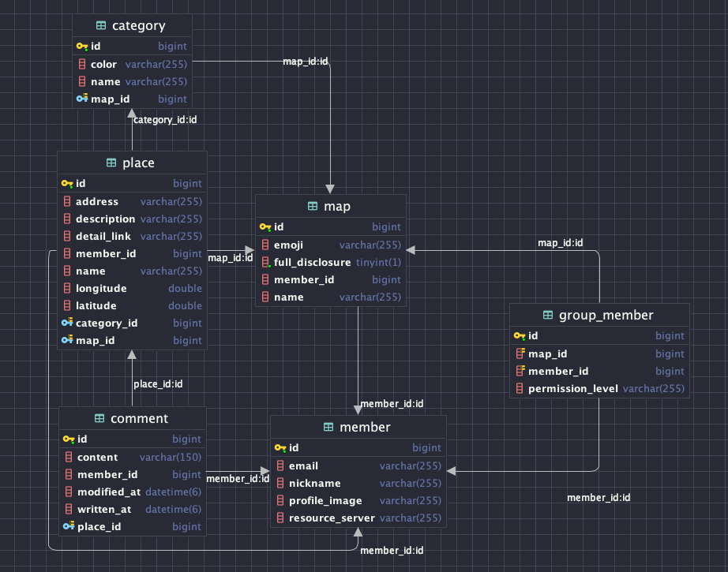
Task: Click member_id:id label below map table
Action: point(392,404)
